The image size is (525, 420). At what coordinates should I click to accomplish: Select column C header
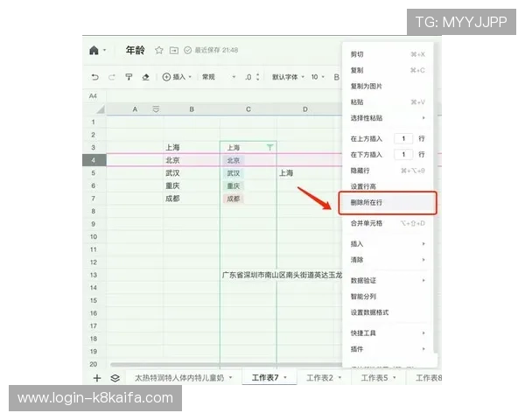coord(248,109)
